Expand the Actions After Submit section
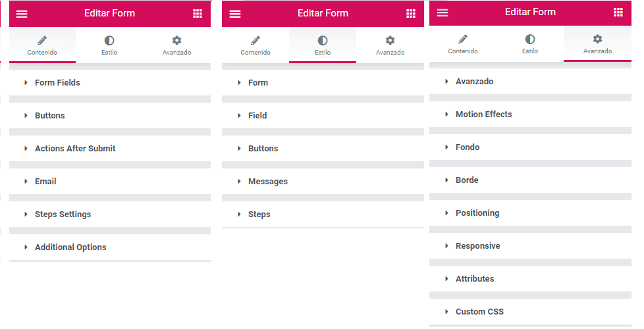644x329 pixels. pyautogui.click(x=75, y=149)
